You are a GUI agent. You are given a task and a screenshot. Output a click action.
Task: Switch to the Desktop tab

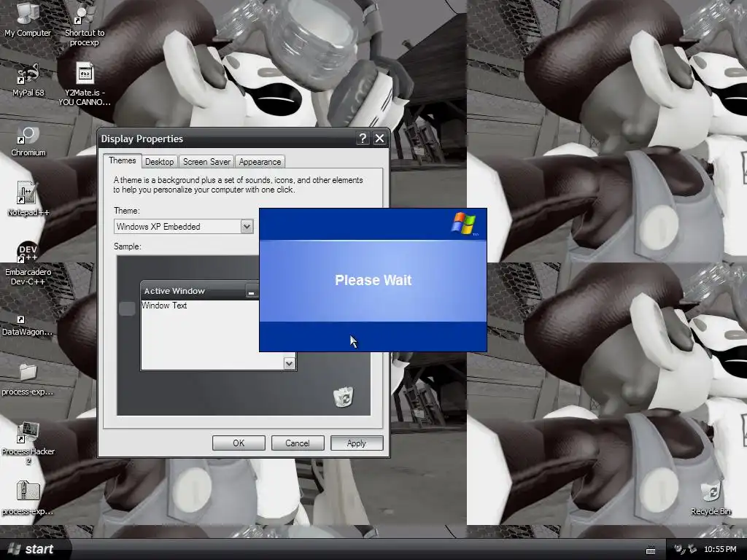pyautogui.click(x=159, y=162)
